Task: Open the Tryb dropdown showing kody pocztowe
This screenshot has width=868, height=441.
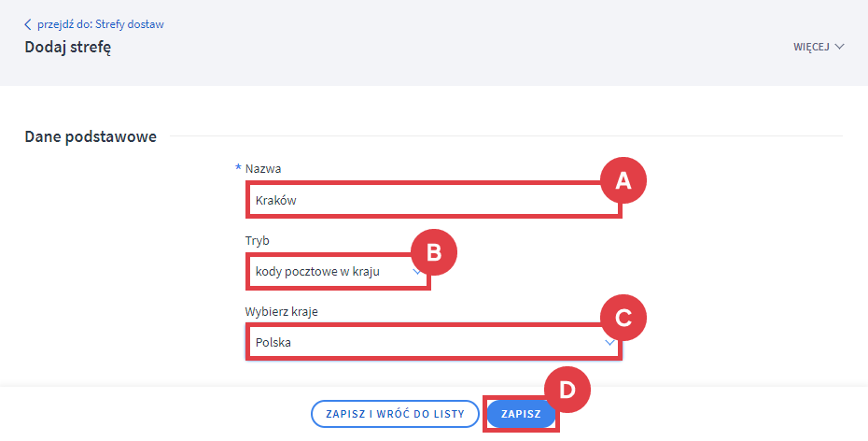Action: 327,272
